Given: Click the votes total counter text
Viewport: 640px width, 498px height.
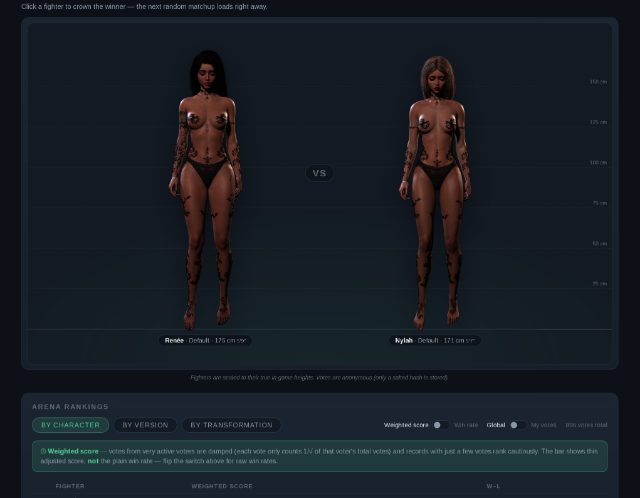Looking at the screenshot, I should point(586,425).
